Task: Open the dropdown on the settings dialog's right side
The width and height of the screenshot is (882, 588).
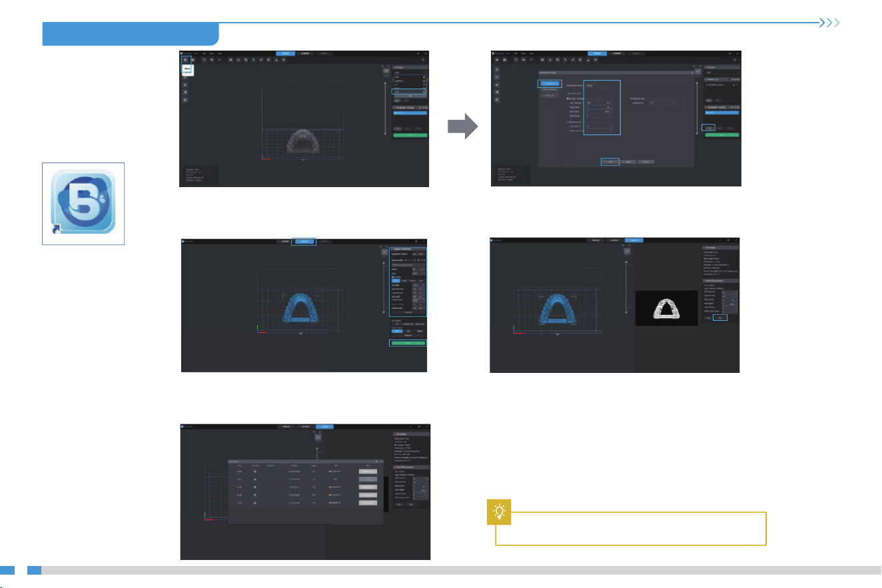Action: click(x=662, y=103)
